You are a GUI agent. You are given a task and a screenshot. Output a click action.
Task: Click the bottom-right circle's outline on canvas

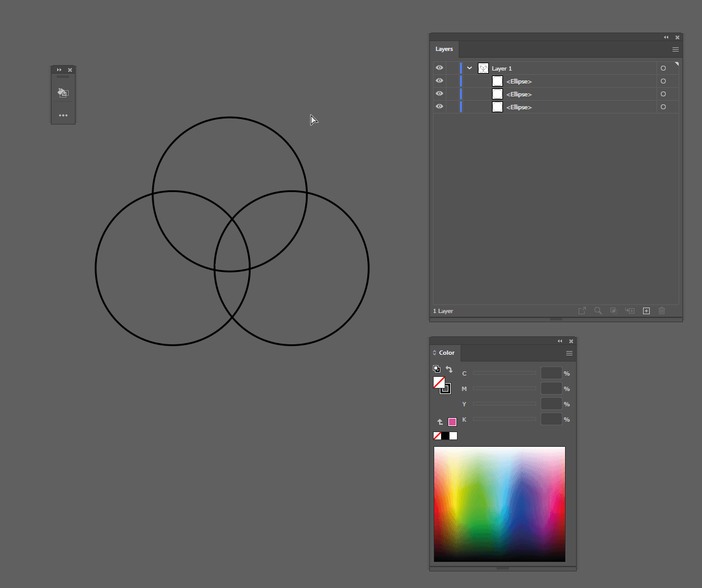[x=369, y=268]
